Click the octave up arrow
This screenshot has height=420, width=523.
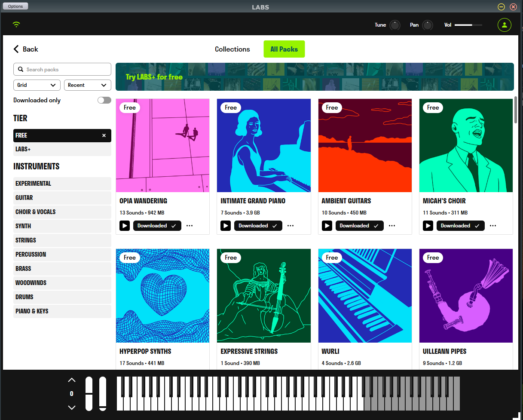72,380
